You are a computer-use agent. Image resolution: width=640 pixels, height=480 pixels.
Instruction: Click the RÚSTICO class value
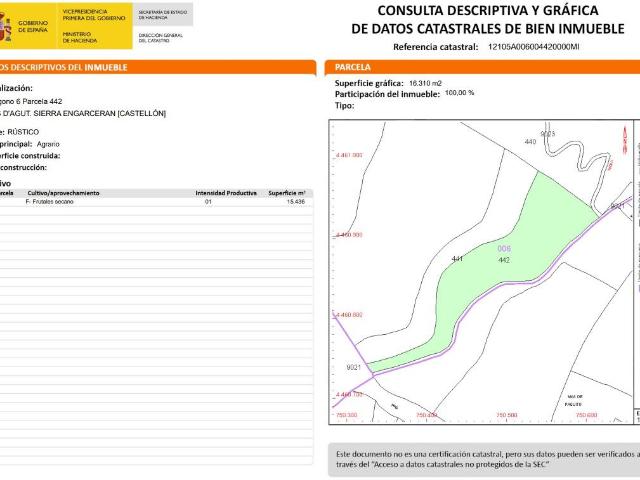click(23, 132)
